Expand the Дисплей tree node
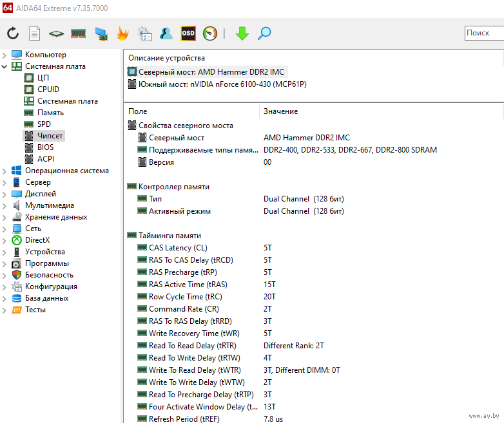This screenshot has height=423, width=504. (x=4, y=194)
